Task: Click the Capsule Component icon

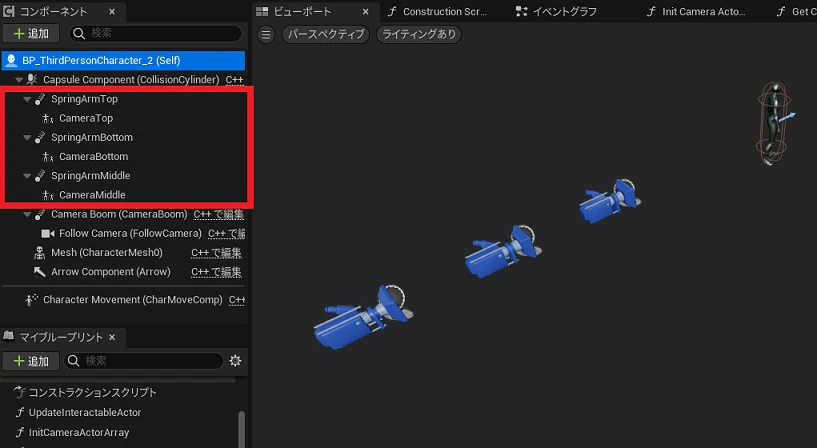Action: [32, 80]
